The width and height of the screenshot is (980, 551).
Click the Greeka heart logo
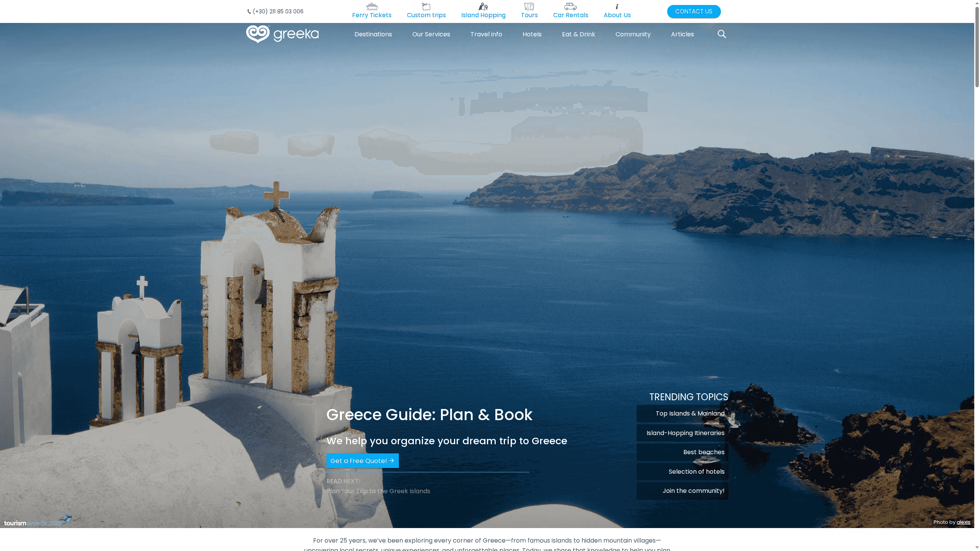258,34
